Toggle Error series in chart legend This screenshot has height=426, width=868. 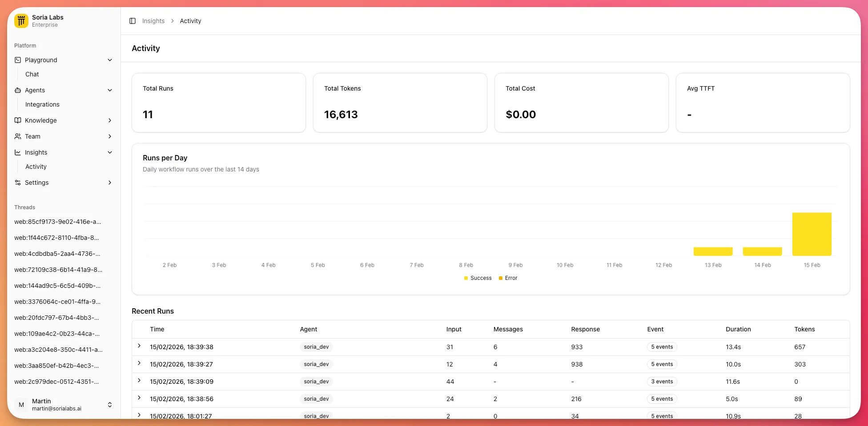pyautogui.click(x=508, y=278)
